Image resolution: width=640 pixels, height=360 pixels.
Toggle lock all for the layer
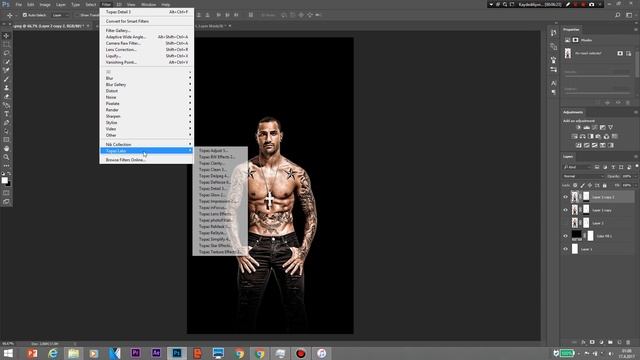pyautogui.click(x=605, y=185)
